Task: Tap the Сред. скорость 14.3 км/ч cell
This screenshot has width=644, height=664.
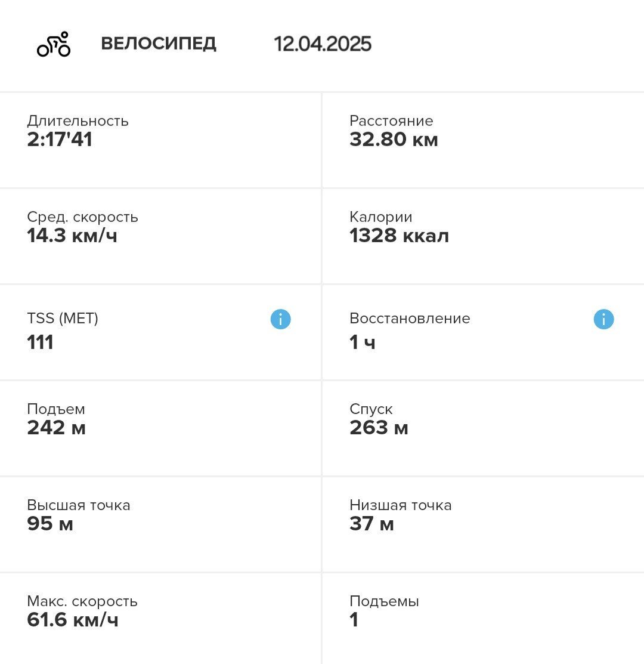Action: (x=160, y=236)
